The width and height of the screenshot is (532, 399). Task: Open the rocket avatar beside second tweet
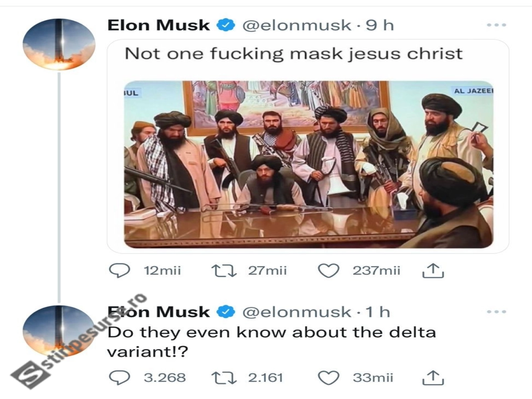pos(59,331)
